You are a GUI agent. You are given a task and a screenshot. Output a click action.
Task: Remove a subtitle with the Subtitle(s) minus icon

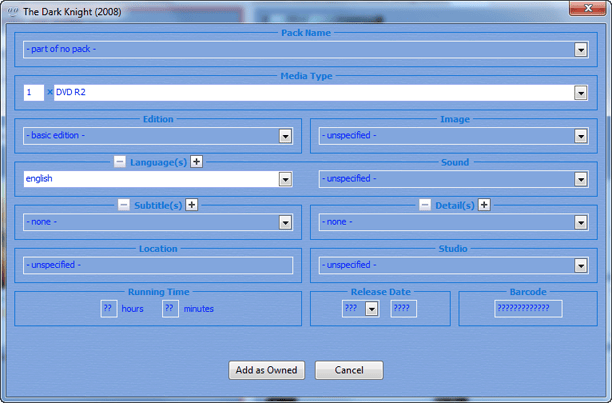[x=124, y=205]
